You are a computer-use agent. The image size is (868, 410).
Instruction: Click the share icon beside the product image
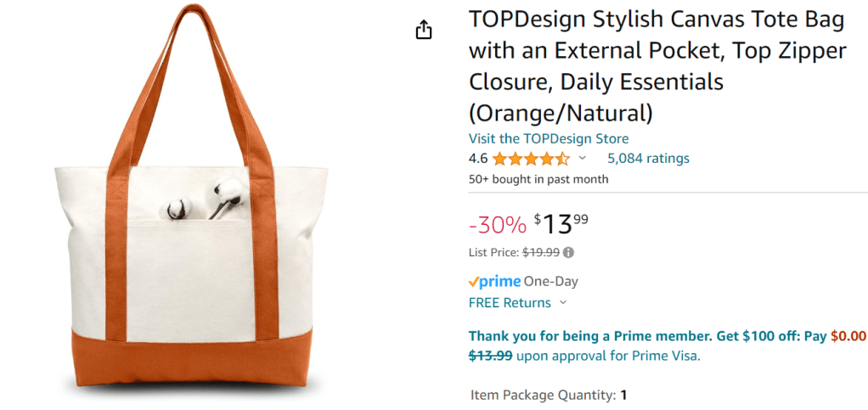(424, 31)
